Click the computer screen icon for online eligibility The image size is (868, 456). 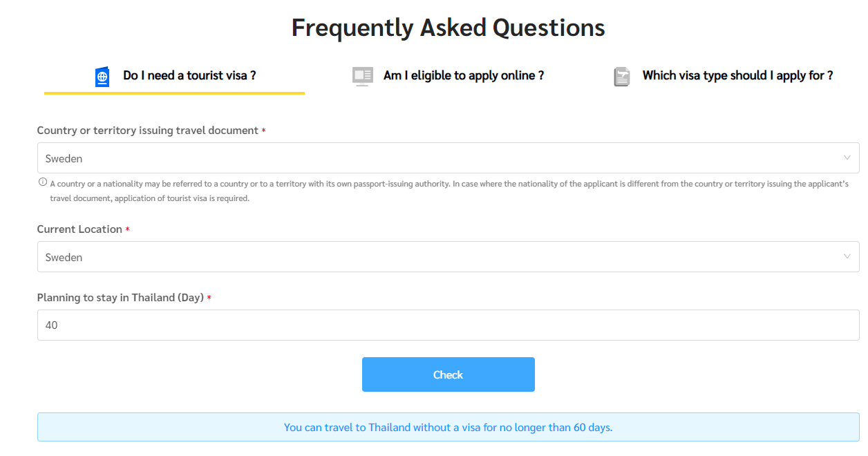[x=362, y=76]
